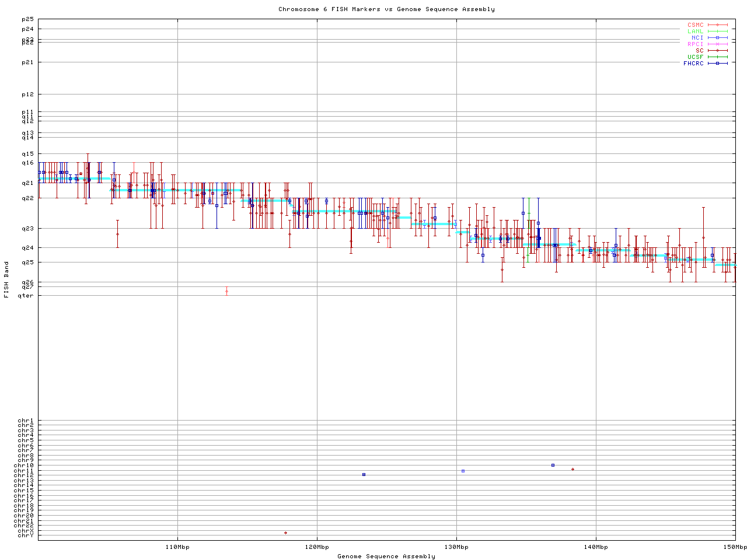Click the NCI blue square legend marker

click(x=717, y=38)
